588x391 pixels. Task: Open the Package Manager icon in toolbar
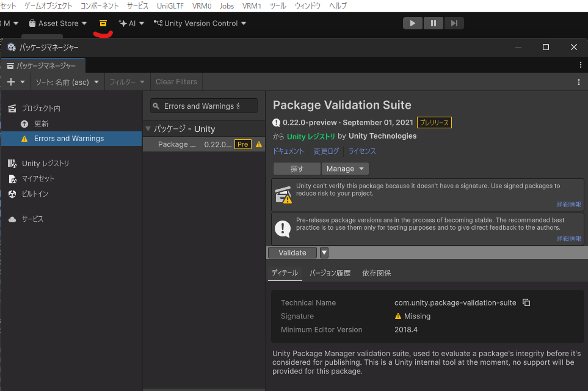click(x=103, y=23)
